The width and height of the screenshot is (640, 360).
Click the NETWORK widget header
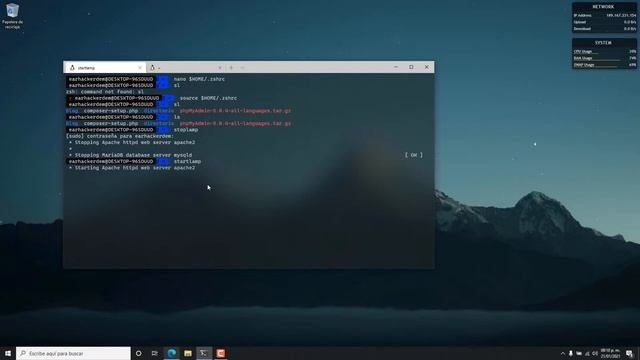(x=603, y=7)
